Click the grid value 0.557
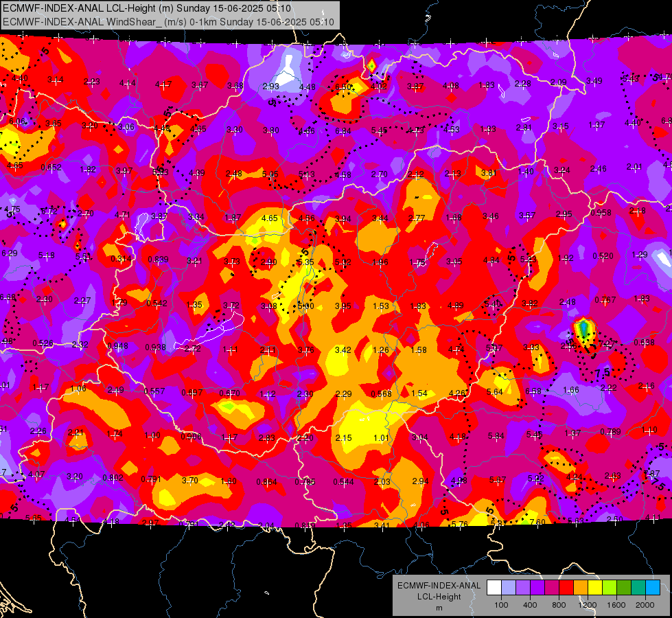Image resolution: width=672 pixels, height=618 pixels. pos(154,391)
